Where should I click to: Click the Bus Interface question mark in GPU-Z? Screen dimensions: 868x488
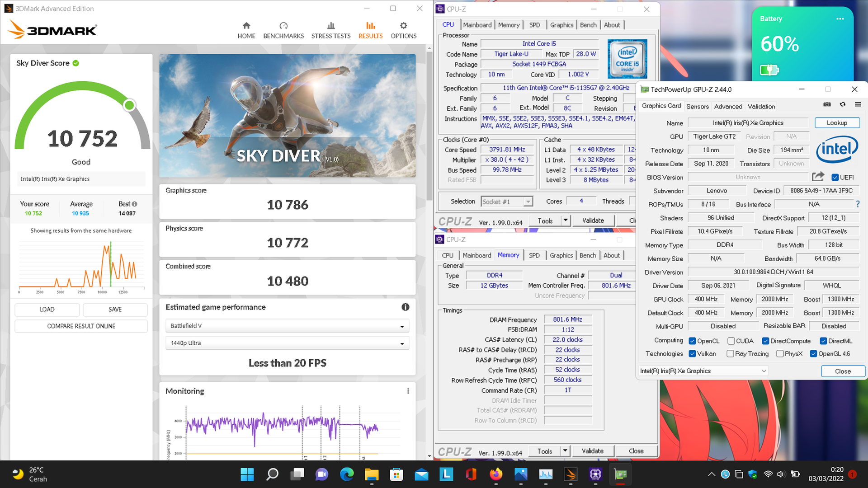(x=858, y=204)
